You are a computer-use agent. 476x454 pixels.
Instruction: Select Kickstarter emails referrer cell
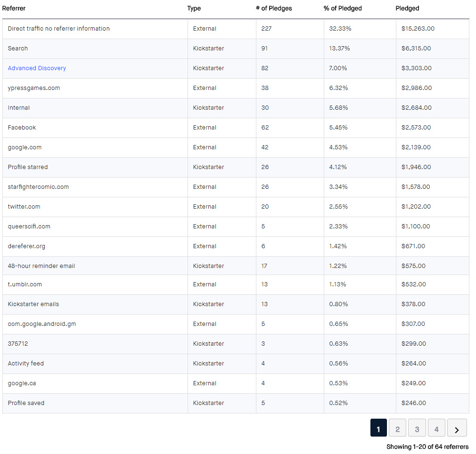[95, 304]
